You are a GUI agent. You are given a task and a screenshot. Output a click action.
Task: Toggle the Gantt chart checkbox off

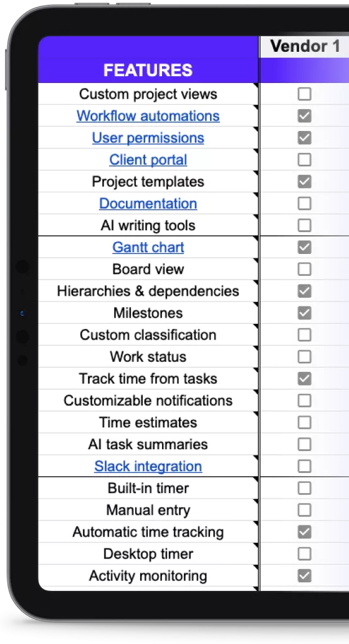pyautogui.click(x=304, y=247)
